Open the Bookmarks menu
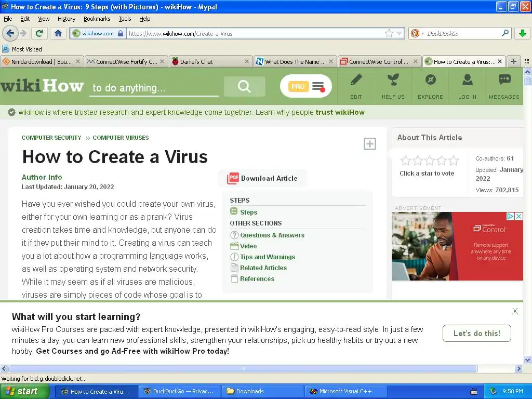 [x=97, y=19]
